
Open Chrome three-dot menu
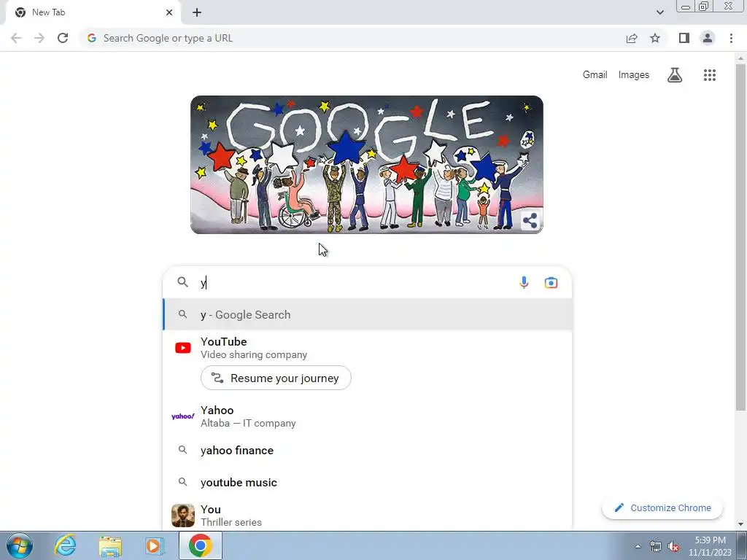(x=731, y=38)
